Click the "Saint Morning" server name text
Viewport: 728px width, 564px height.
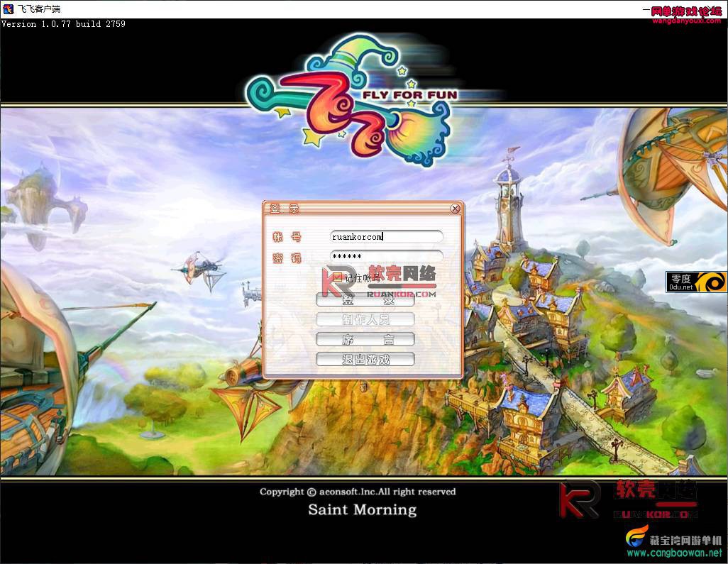362,509
